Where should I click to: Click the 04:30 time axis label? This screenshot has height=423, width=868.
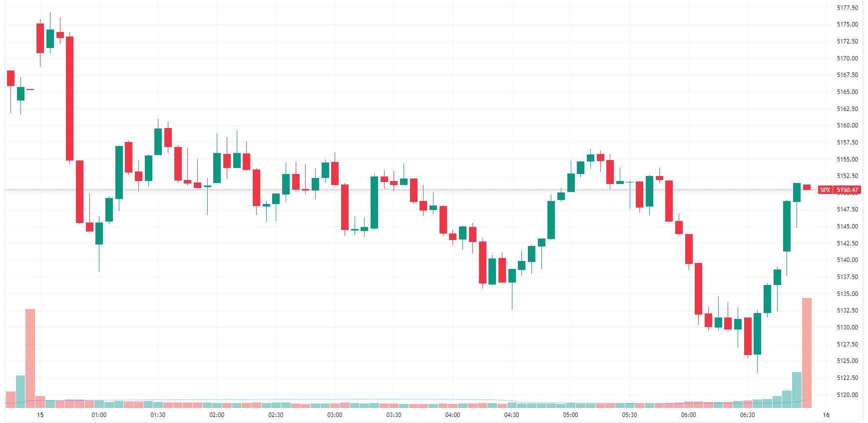(x=511, y=415)
